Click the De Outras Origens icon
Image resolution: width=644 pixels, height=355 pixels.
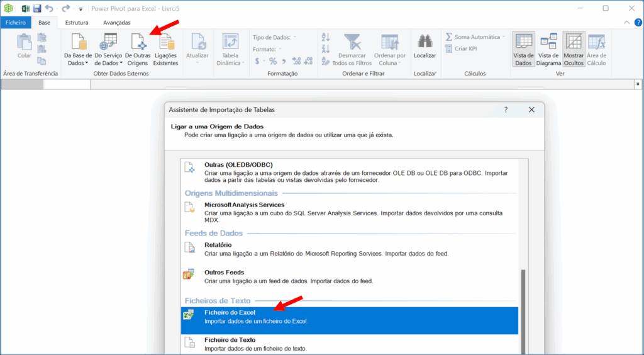point(136,43)
